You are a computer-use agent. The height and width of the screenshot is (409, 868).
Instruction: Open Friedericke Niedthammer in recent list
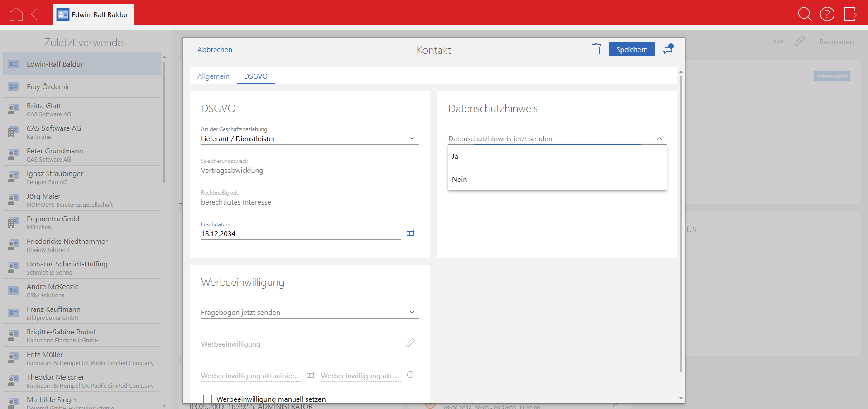point(82,245)
